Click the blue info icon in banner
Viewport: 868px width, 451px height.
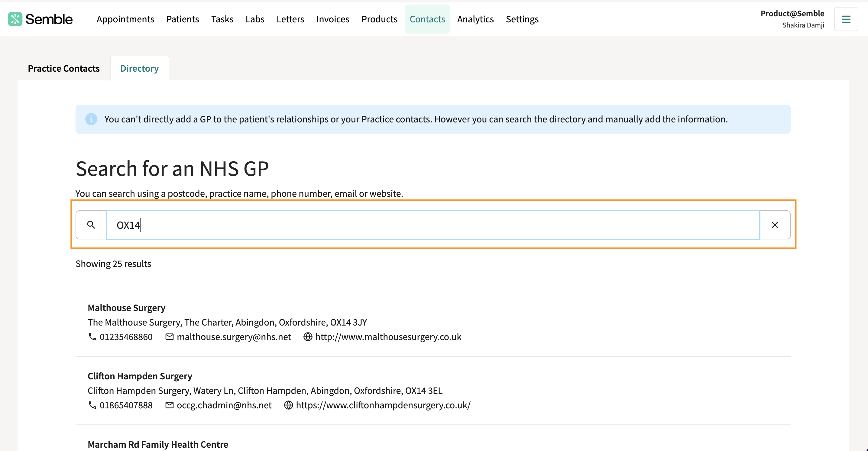[91, 119]
